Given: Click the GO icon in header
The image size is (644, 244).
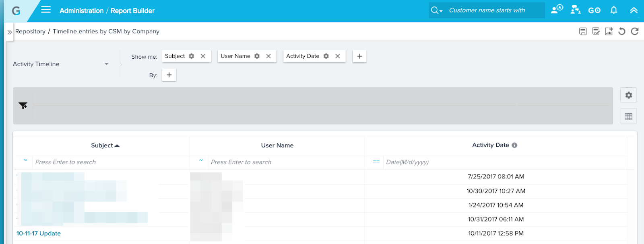Looking at the screenshot, I should (594, 10).
